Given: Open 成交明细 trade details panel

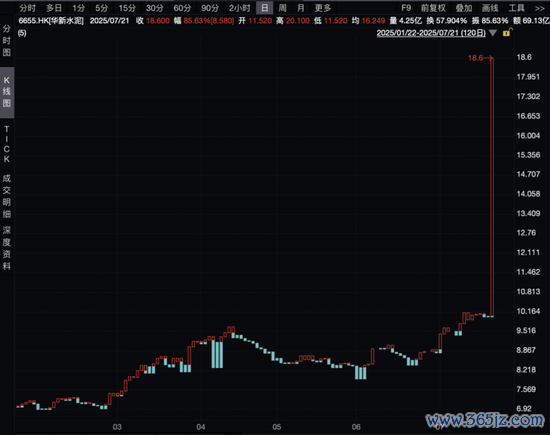Looking at the screenshot, I should (7, 196).
